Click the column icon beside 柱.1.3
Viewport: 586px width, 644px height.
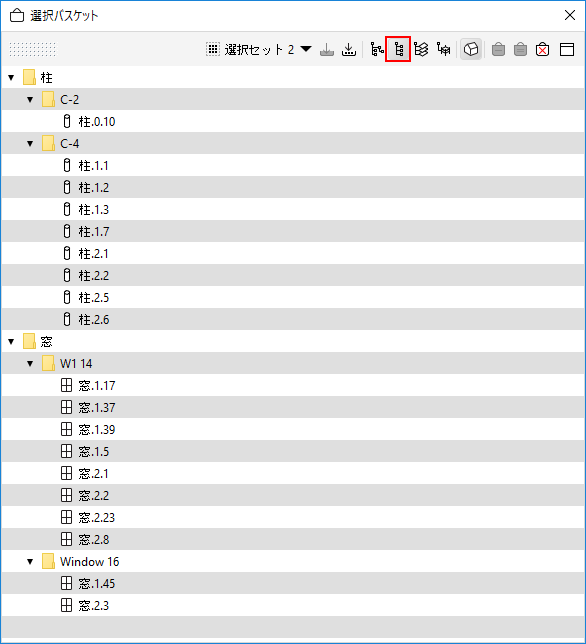(x=67, y=209)
